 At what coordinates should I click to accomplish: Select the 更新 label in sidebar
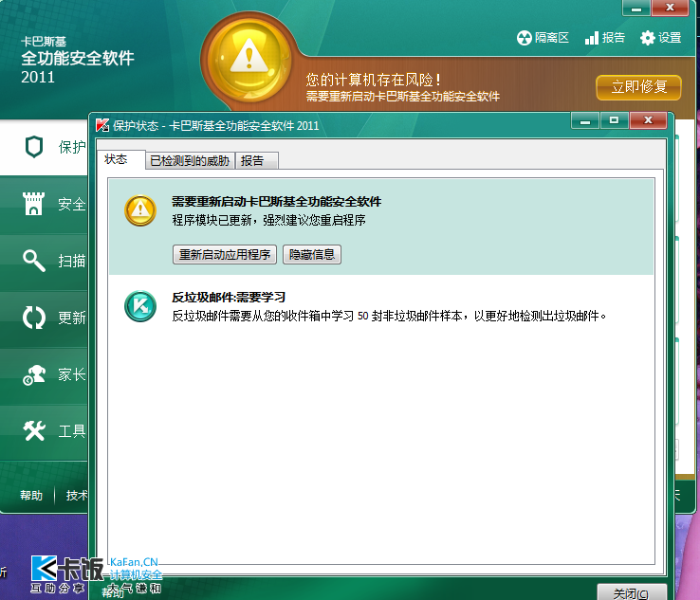71,318
